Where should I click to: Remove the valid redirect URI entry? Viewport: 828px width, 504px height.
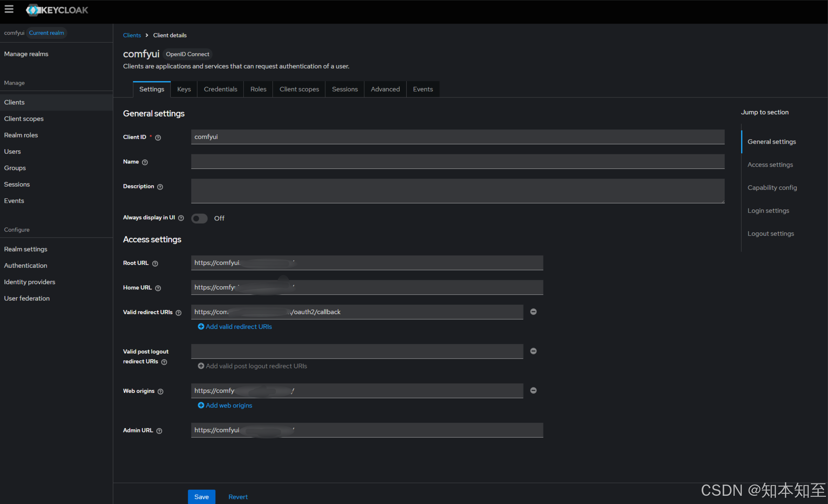click(533, 312)
